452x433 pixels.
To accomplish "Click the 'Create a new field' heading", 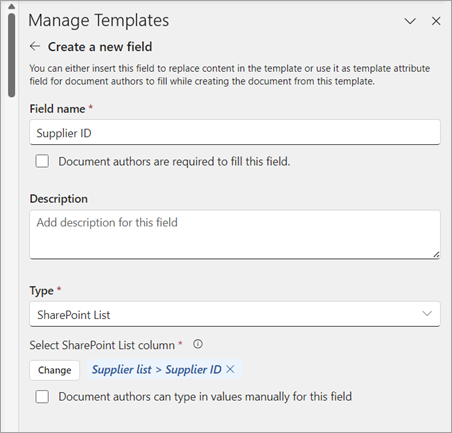I will click(100, 47).
